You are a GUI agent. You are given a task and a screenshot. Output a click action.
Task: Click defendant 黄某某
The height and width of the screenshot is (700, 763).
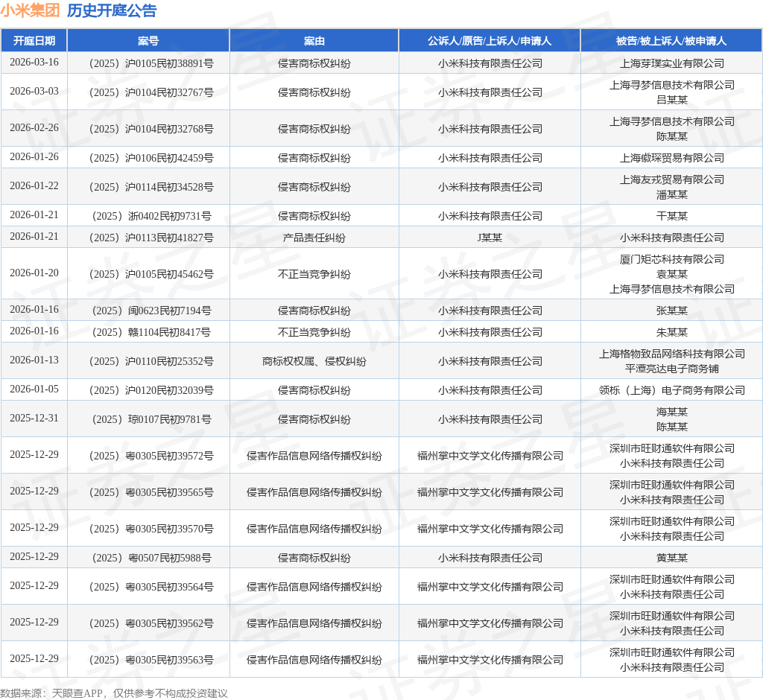click(671, 558)
